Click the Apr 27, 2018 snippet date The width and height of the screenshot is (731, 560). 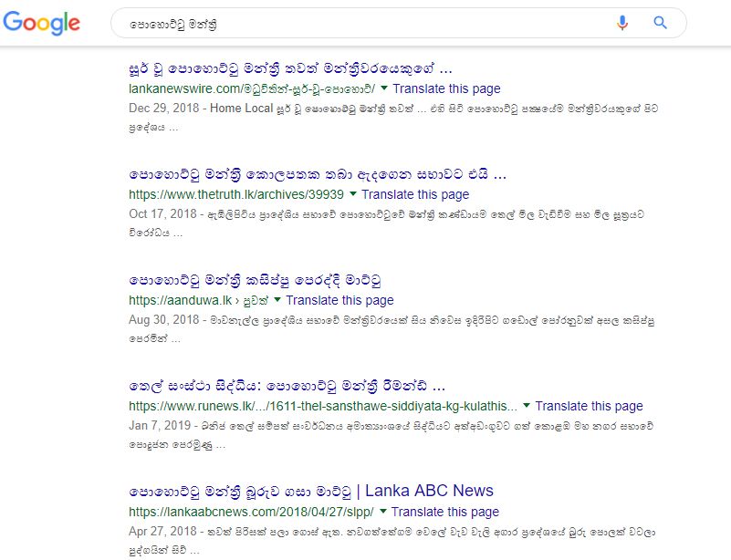(x=162, y=531)
